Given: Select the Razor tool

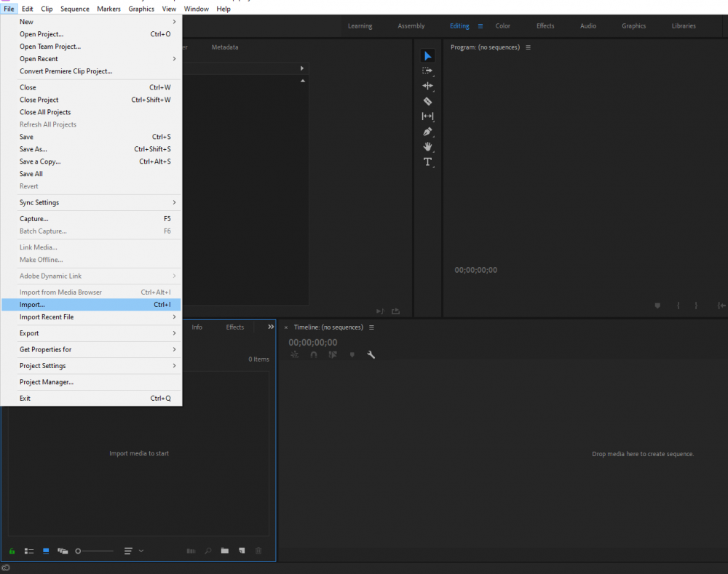Looking at the screenshot, I should [x=427, y=101].
